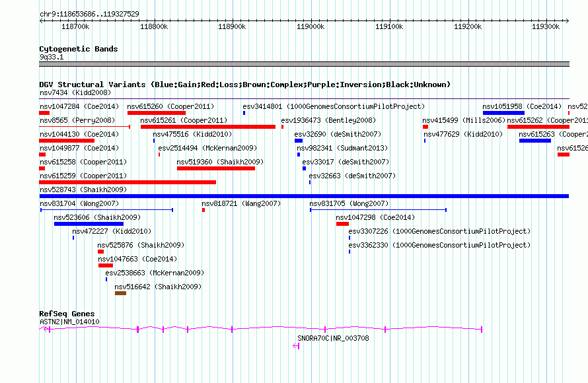This screenshot has width=588, height=383.
Task: Click the long red nsv615259 bar
Action: click(x=128, y=182)
